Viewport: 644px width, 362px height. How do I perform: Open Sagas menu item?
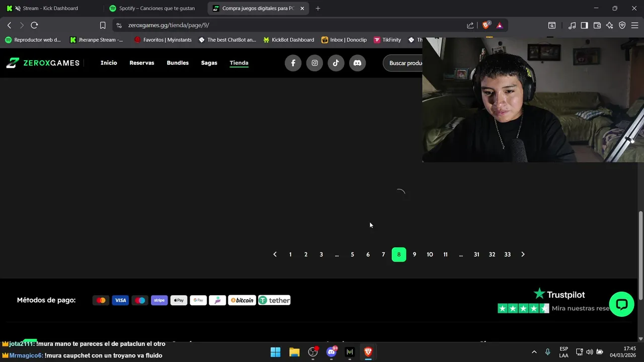coord(209,63)
